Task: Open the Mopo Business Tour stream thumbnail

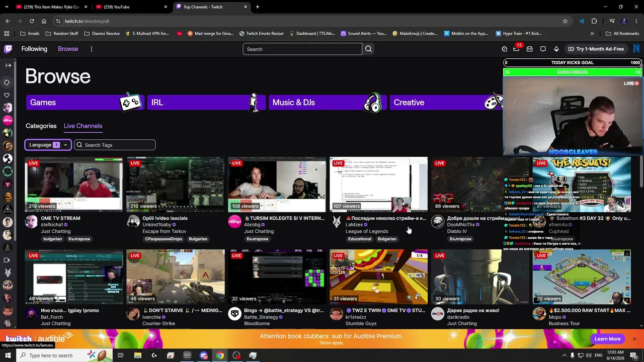Action: click(x=582, y=277)
